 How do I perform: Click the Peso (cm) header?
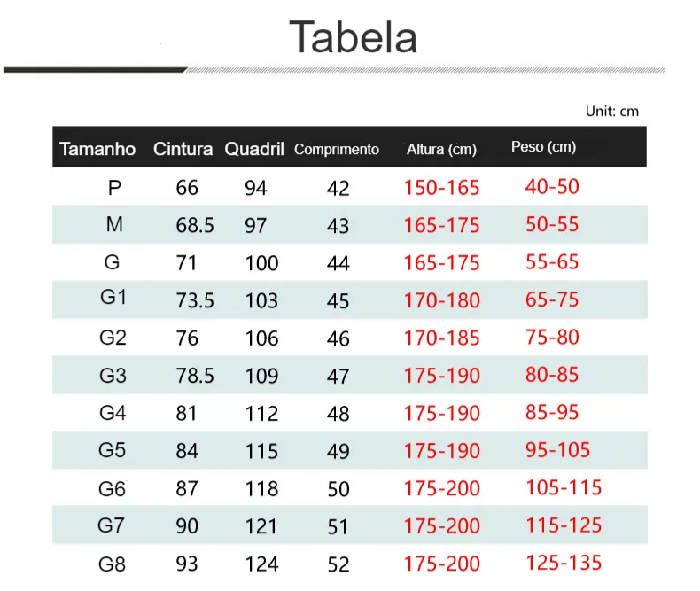tap(544, 146)
